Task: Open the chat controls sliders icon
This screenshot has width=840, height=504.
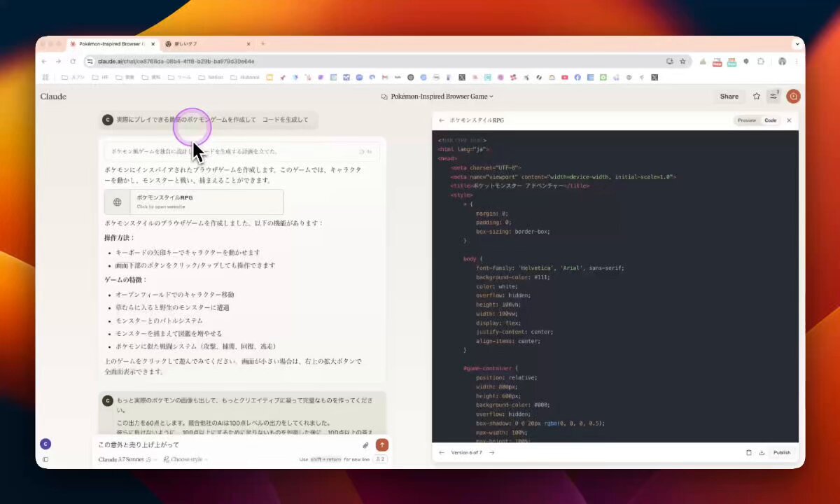Action: (x=773, y=97)
